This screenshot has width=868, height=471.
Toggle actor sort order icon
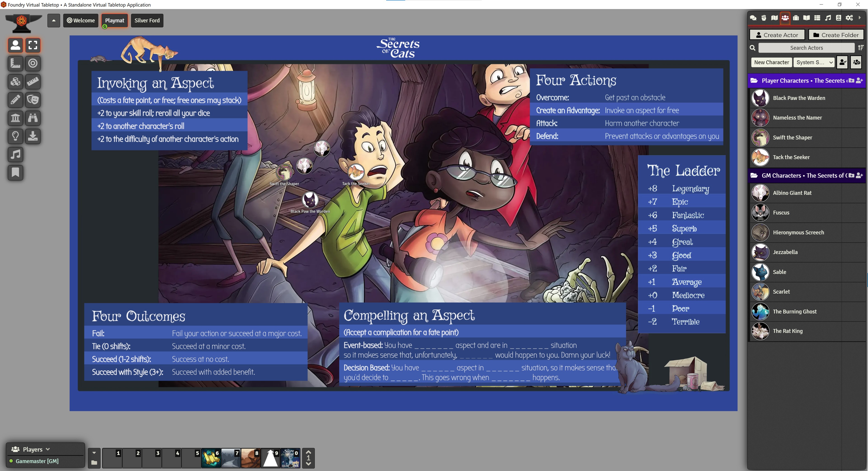[x=861, y=48]
